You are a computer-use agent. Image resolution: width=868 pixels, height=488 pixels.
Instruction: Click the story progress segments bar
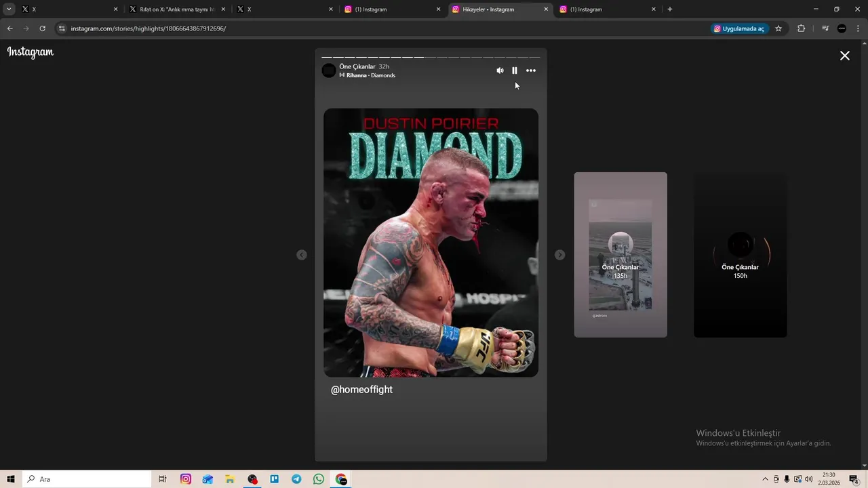point(431,57)
